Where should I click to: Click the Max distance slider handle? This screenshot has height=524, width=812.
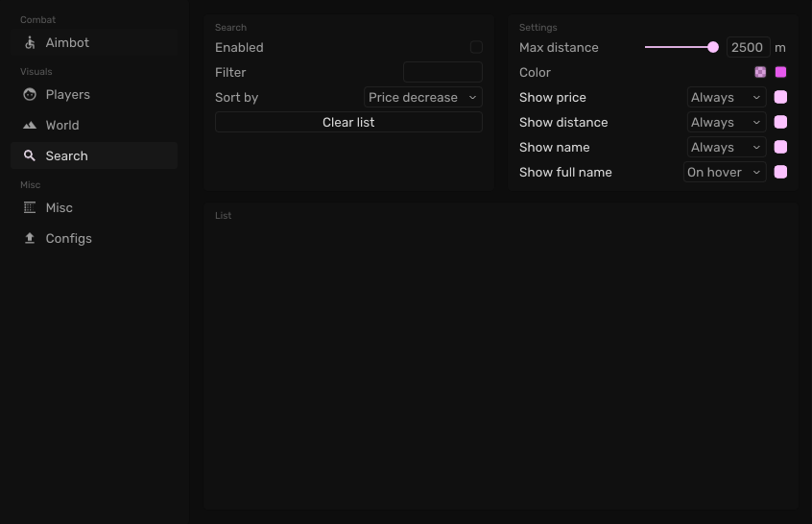tap(713, 47)
